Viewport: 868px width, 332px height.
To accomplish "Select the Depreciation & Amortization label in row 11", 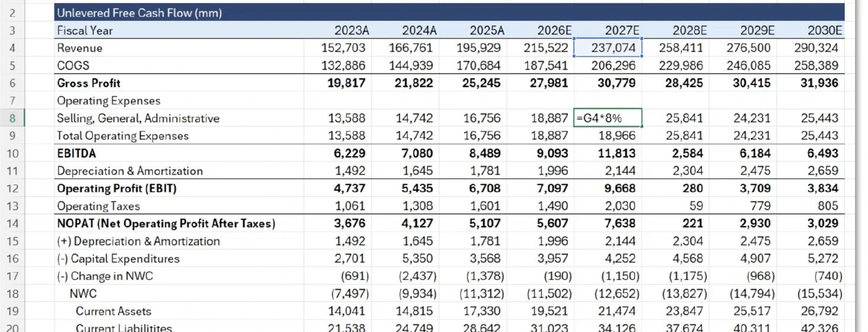I will 130,171.
